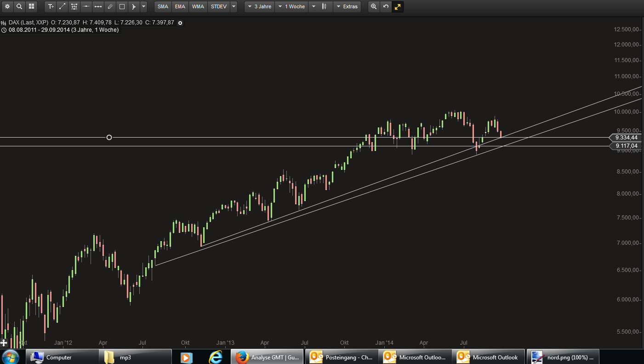This screenshot has height=364, width=644.
Task: Add SMA indicator to chart
Action: coord(163,6)
